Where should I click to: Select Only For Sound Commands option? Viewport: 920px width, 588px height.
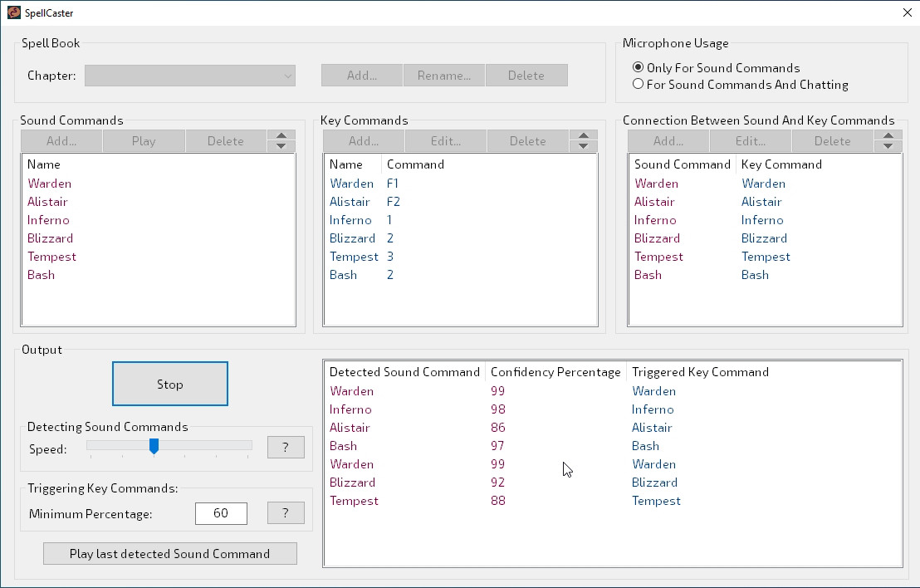pos(638,68)
